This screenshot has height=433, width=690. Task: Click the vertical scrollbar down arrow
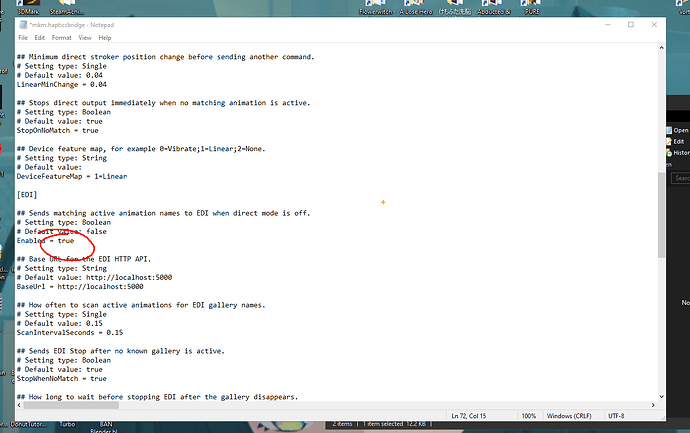tap(661, 397)
